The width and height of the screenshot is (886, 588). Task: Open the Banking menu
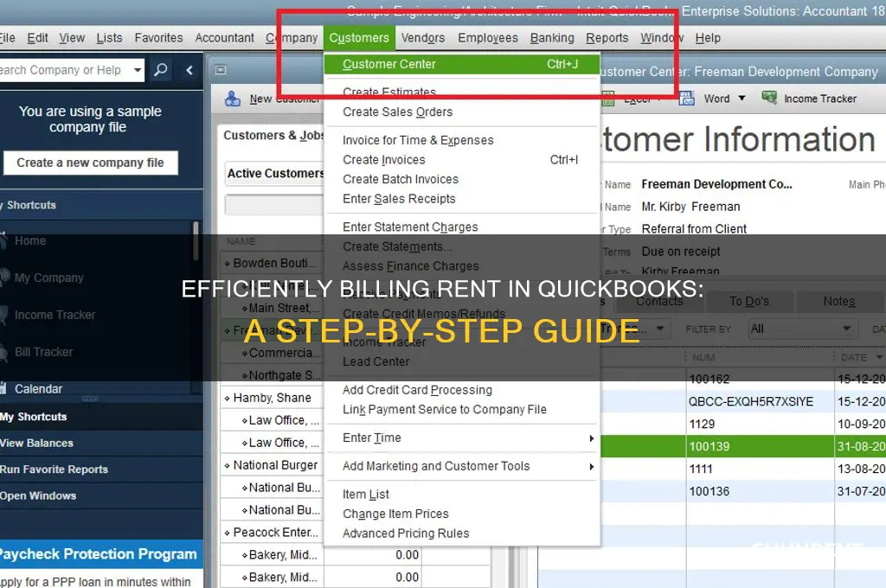552,38
